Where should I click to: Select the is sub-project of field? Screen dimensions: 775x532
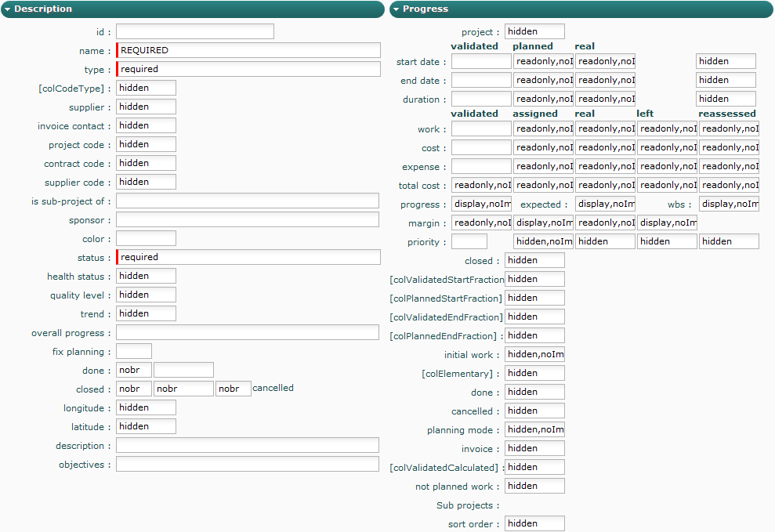[x=248, y=201]
